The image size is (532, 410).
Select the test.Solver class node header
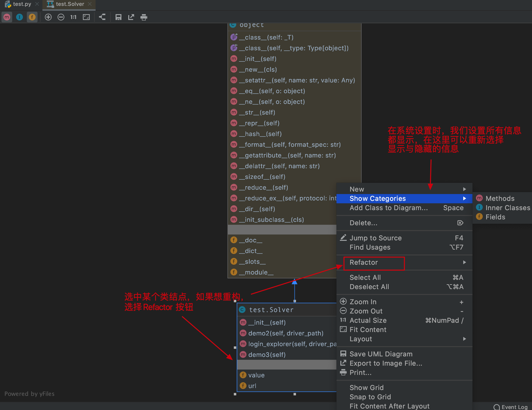[x=287, y=310]
